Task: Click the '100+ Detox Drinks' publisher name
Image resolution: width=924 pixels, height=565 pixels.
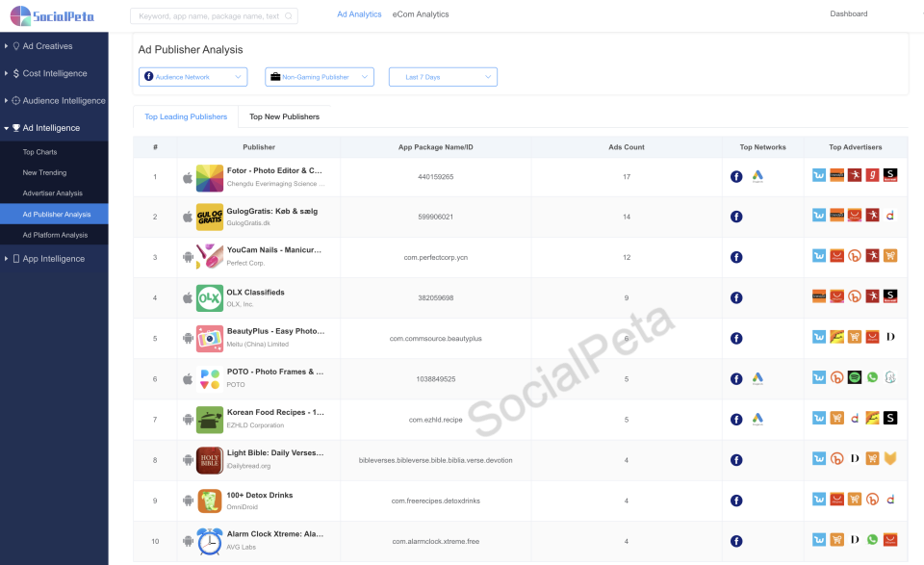Action: (260, 495)
